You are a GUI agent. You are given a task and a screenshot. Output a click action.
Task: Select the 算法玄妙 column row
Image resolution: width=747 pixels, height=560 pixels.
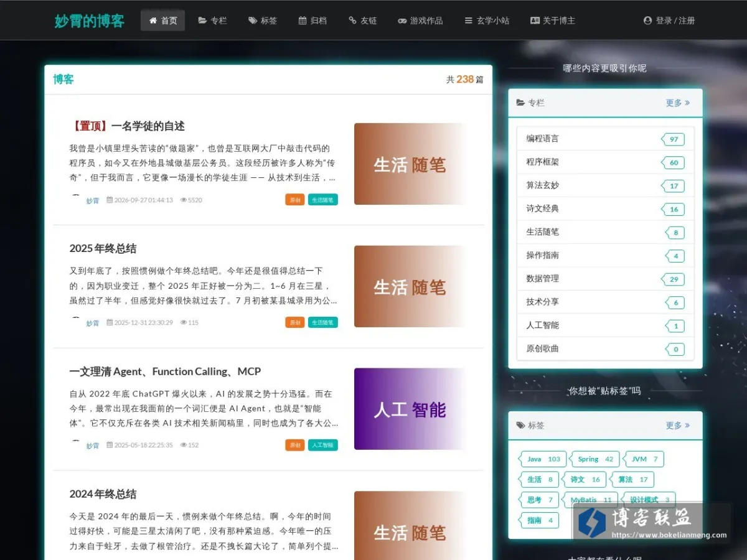[x=605, y=185]
